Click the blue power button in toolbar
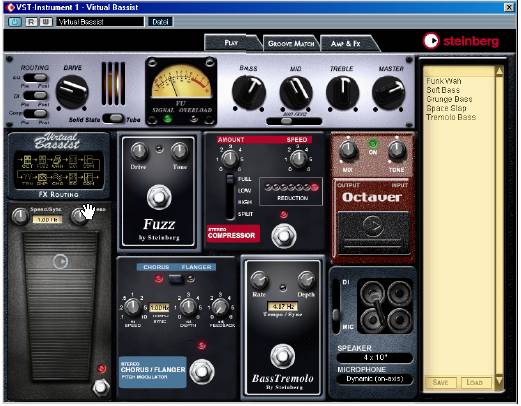The width and height of the screenshot is (521, 406). [x=14, y=22]
